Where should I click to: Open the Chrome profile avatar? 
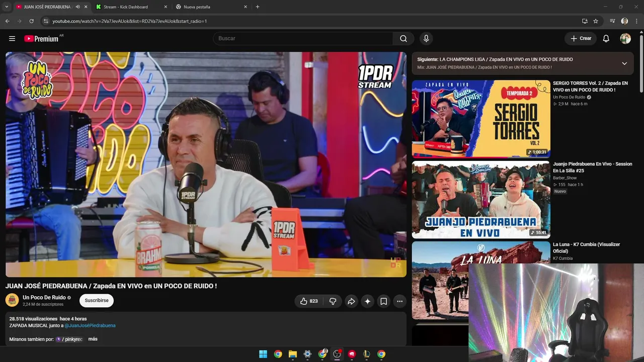[624, 21]
